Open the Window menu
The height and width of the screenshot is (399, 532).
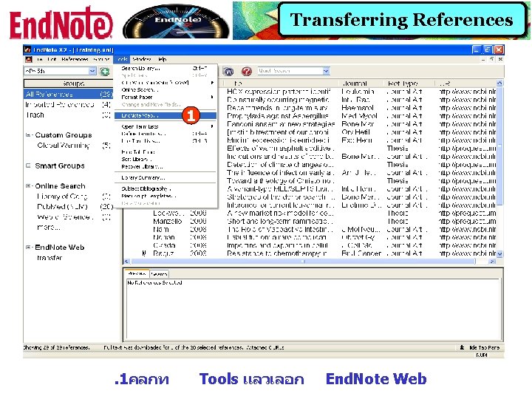(x=141, y=59)
